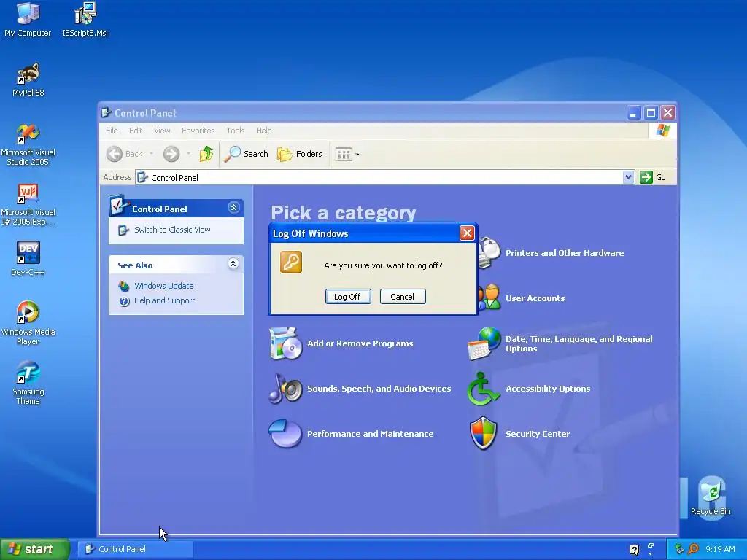Collapse the Control Panel sidebar section

(x=233, y=208)
